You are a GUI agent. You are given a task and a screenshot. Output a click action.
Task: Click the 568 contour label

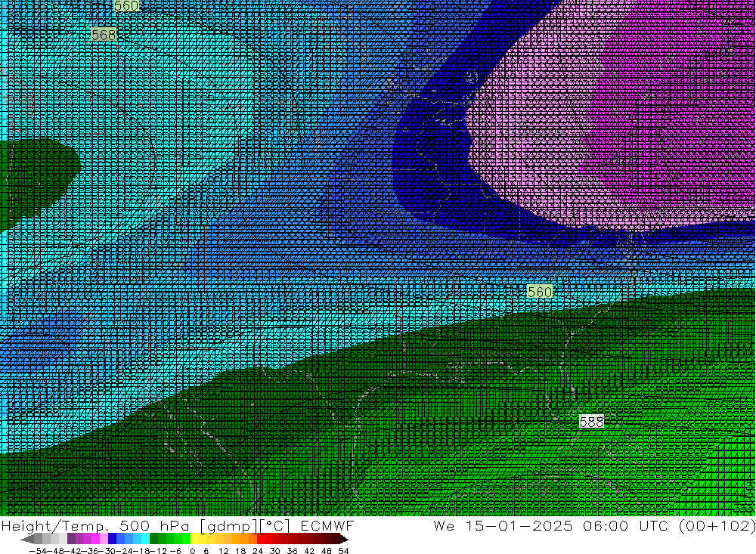point(104,35)
